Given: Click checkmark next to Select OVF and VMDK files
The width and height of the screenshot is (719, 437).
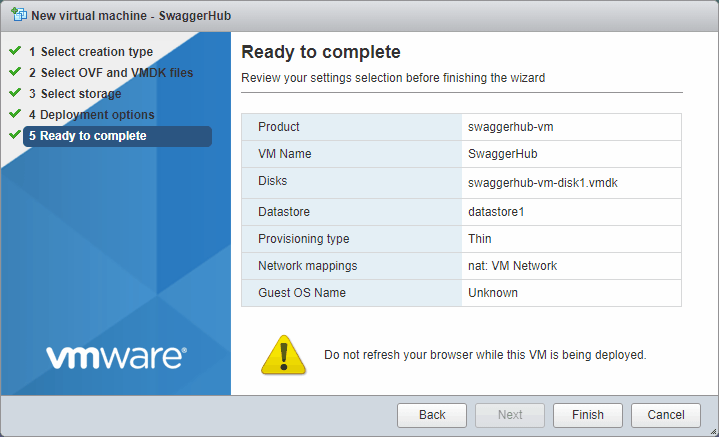Looking at the screenshot, I should pos(14,72).
